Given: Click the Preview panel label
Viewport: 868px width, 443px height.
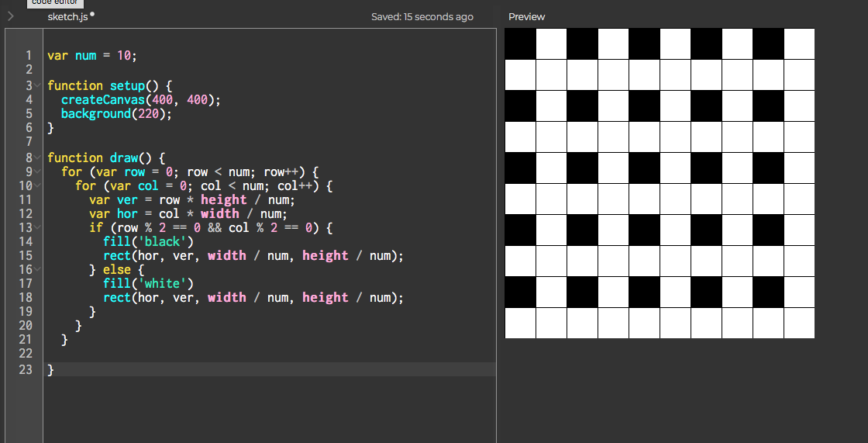Looking at the screenshot, I should coord(526,16).
